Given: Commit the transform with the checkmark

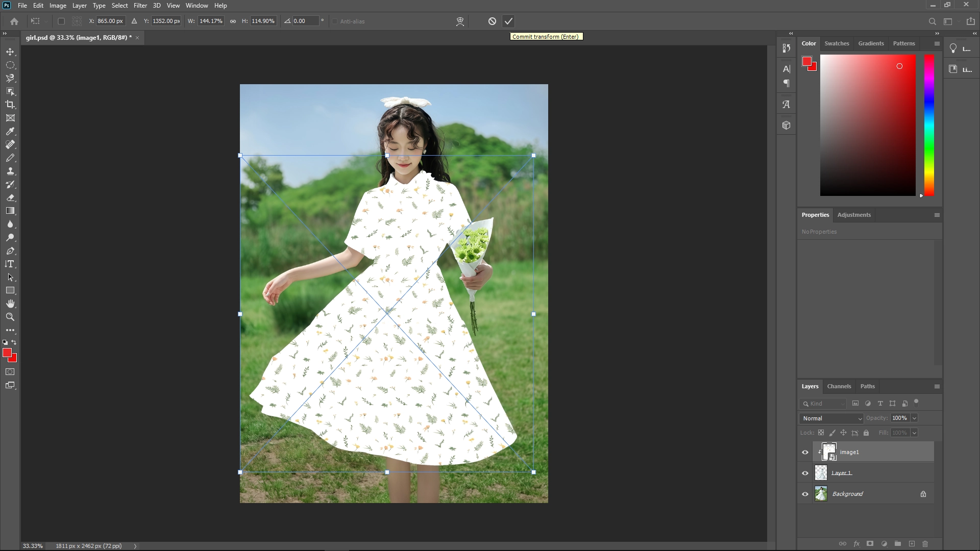Looking at the screenshot, I should (508, 21).
